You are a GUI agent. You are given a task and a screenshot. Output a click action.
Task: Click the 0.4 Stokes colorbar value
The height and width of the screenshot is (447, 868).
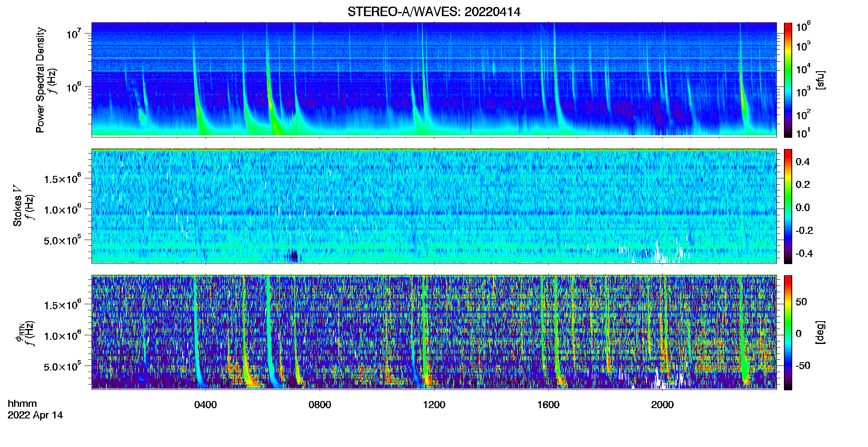[803, 162]
